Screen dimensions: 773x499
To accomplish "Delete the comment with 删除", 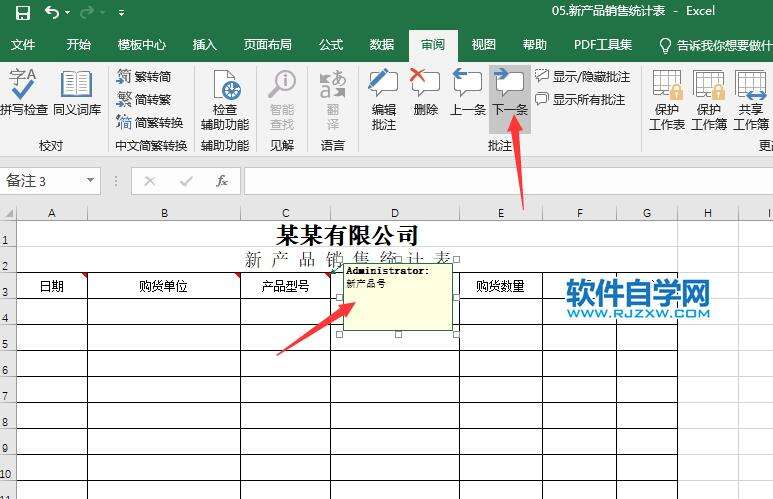I will [425, 93].
